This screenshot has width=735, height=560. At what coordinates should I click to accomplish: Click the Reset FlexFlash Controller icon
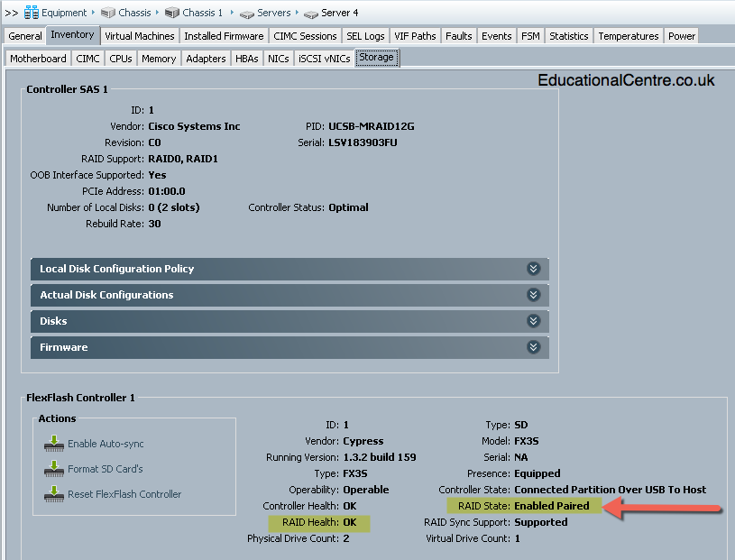[54, 494]
